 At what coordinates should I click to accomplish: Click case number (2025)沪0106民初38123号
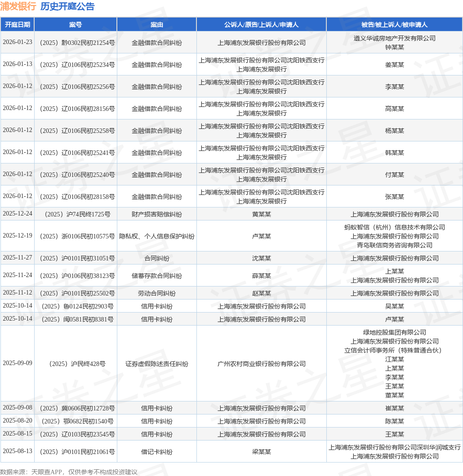77,276
